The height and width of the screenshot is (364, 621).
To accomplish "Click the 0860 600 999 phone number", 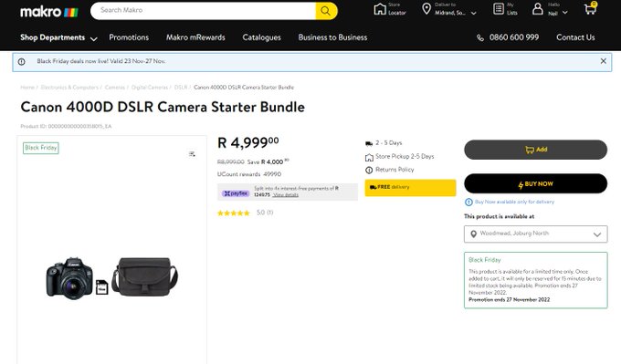I will [513, 37].
